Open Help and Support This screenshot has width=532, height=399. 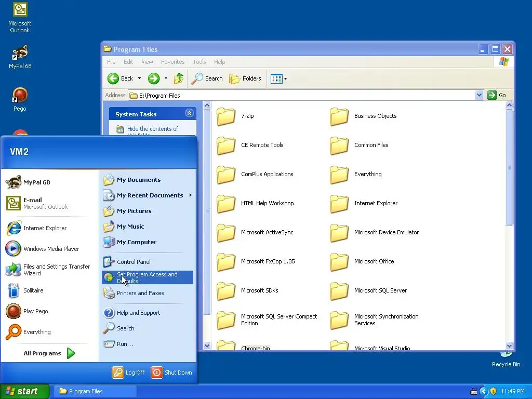pos(148,313)
